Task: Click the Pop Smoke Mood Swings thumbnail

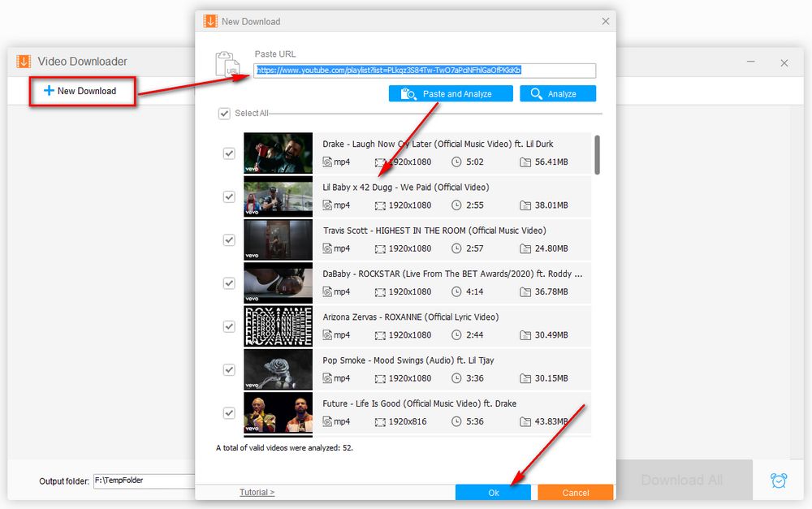Action: (x=278, y=369)
